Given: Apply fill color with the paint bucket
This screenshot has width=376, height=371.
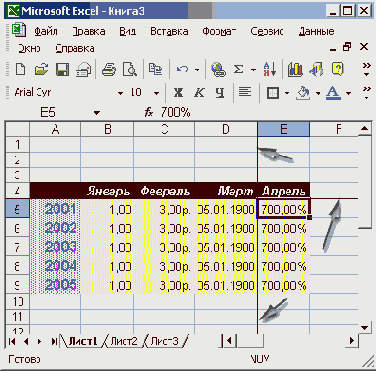Looking at the screenshot, I should click(303, 93).
